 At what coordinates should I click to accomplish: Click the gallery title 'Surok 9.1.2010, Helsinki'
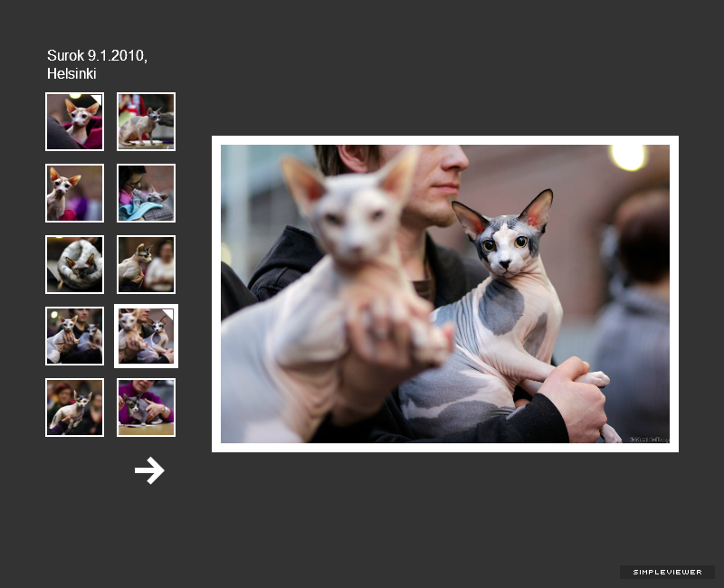pyautogui.click(x=97, y=64)
